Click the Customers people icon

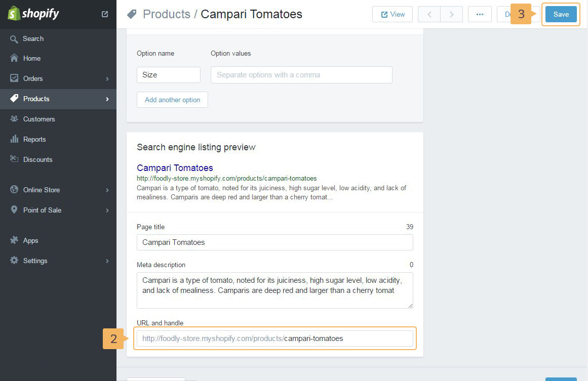click(x=14, y=119)
